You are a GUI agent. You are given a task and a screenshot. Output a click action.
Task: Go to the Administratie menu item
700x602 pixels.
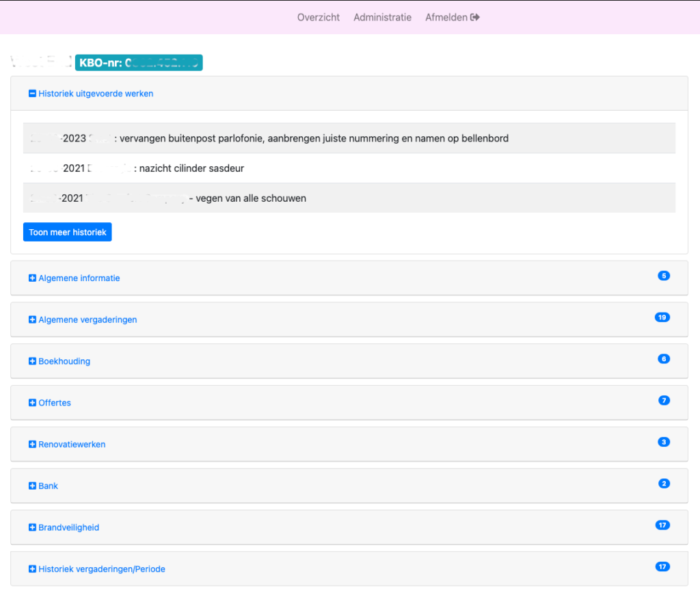(382, 17)
